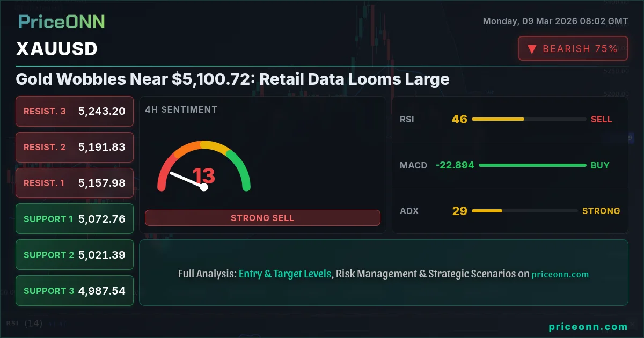Open the priceonn.com footer link

588,327
